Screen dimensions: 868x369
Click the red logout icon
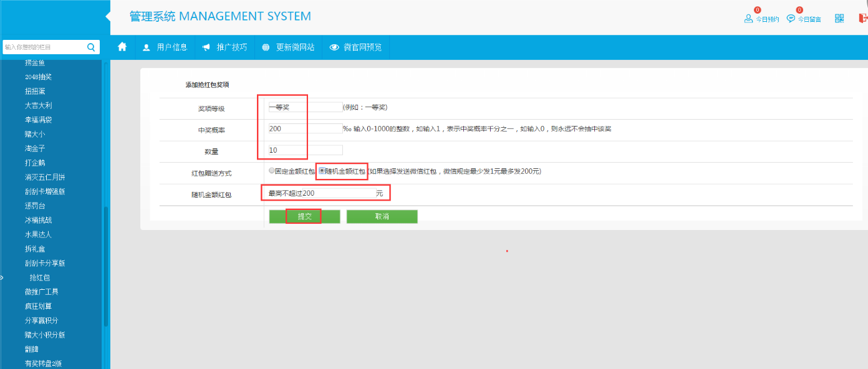863,18
